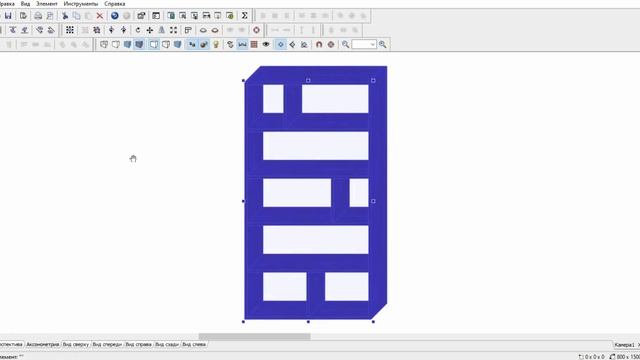Image resolution: width=640 pixels, height=360 pixels.
Task: Toggle the highlighted blue diamond snap icon
Action: [x=280, y=44]
